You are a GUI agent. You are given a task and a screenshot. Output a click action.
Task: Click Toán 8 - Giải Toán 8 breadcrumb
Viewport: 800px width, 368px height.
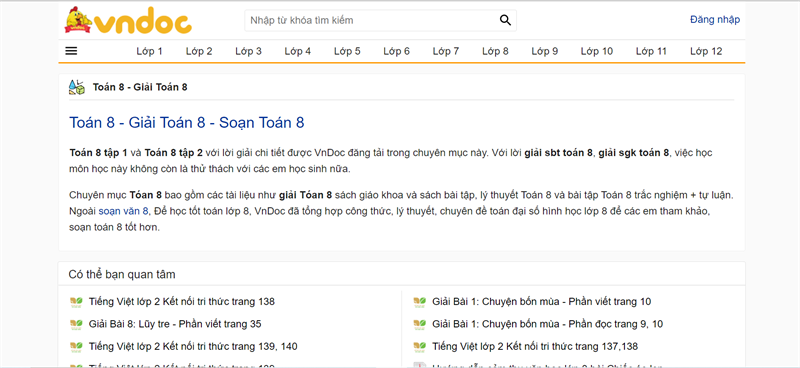coord(140,87)
